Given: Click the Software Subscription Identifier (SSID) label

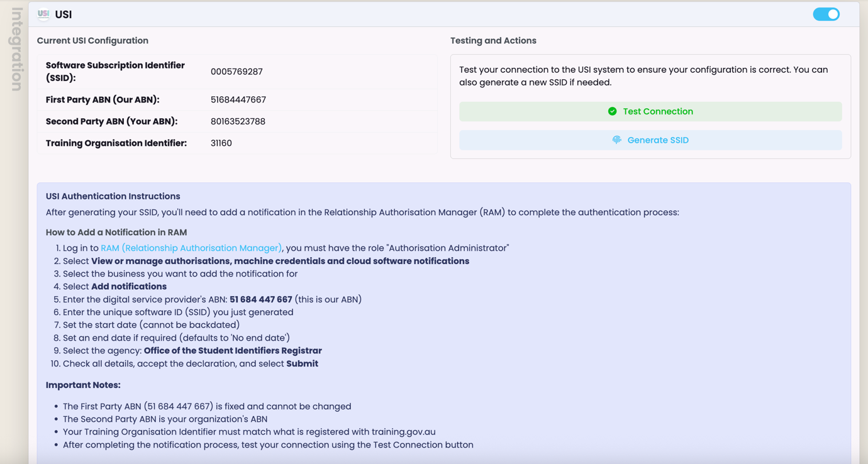Looking at the screenshot, I should (x=115, y=72).
